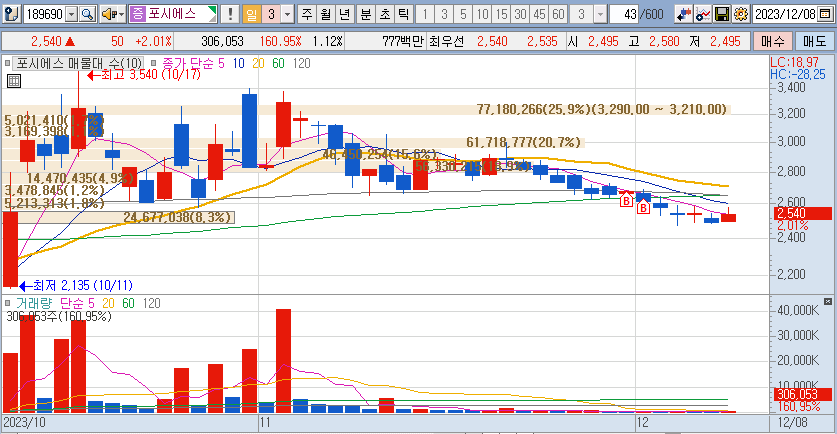Click the 61,718,777(20.7%) volume profile label
The width and height of the screenshot is (837, 434).
pos(523,142)
